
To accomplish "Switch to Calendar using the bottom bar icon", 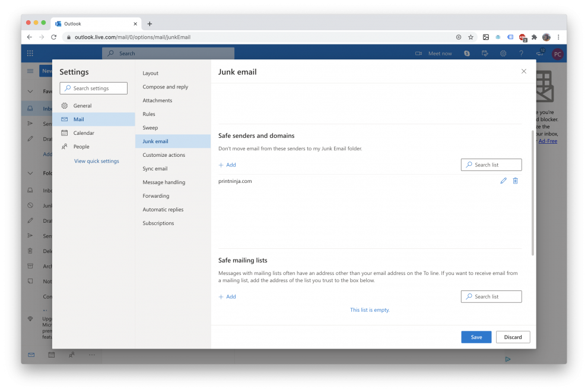I will pyautogui.click(x=52, y=355).
